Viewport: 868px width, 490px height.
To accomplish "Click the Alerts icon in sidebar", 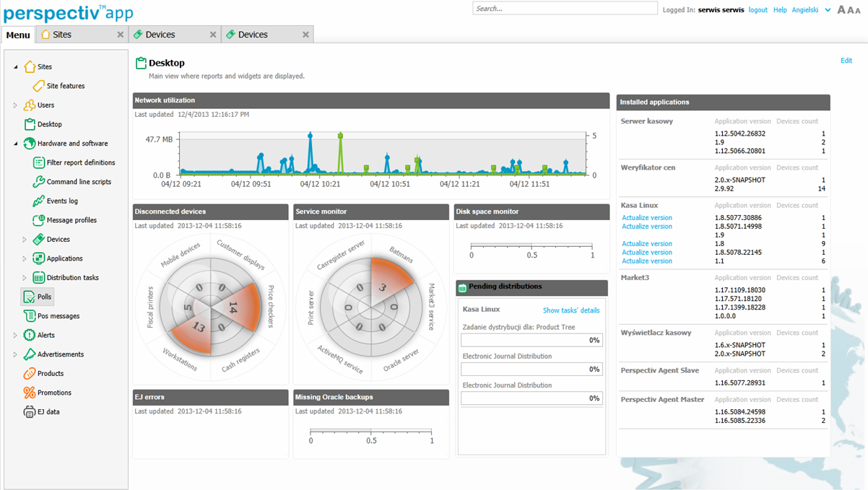I will click(x=30, y=335).
